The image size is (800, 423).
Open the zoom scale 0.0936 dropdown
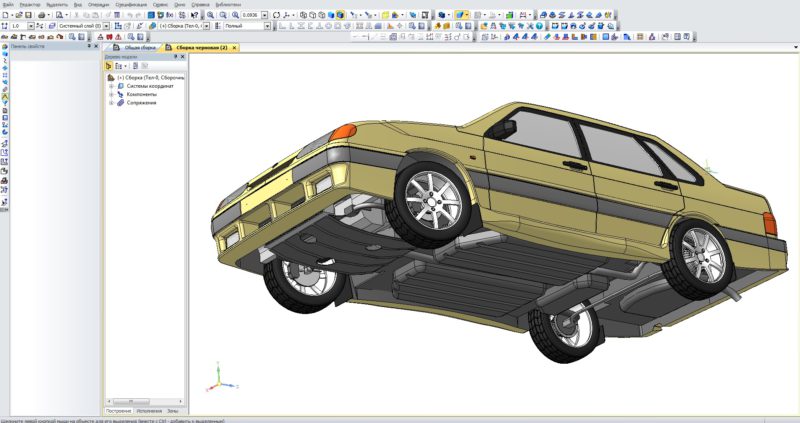[x=267, y=15]
